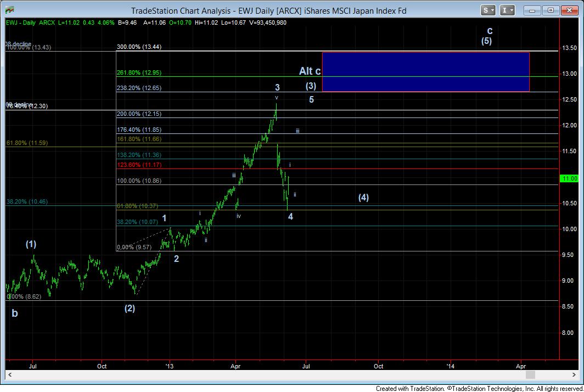
Task: Click the 'V=93,450,980' volume value
Action: (x=268, y=23)
